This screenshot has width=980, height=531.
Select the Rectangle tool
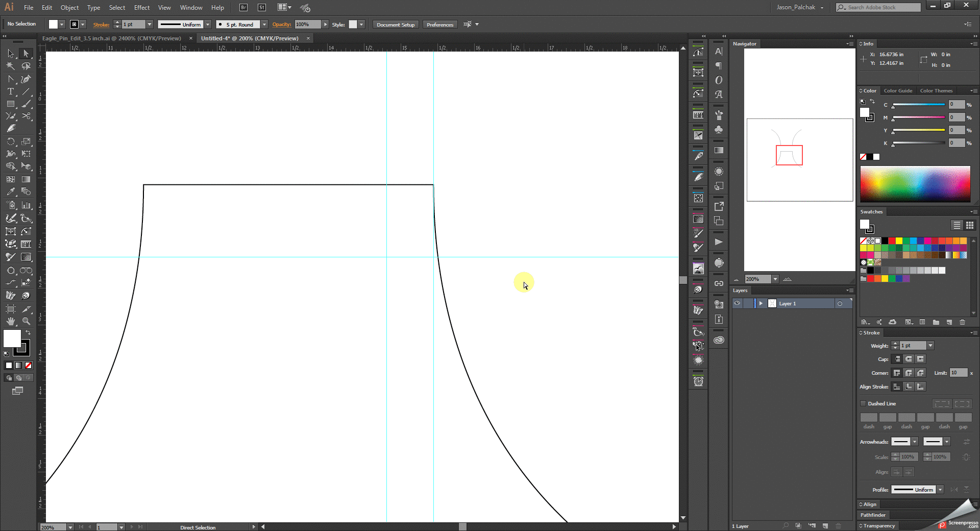point(11,104)
